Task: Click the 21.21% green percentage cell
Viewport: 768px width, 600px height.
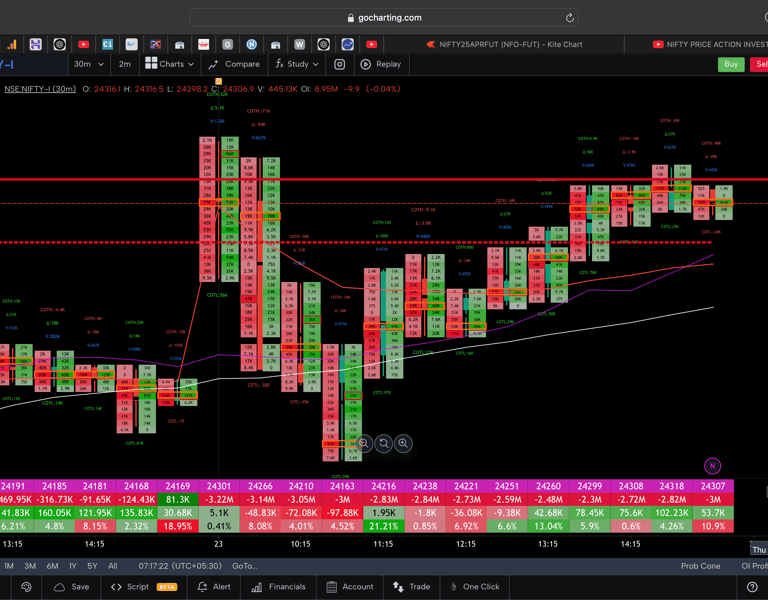Action: click(x=384, y=526)
